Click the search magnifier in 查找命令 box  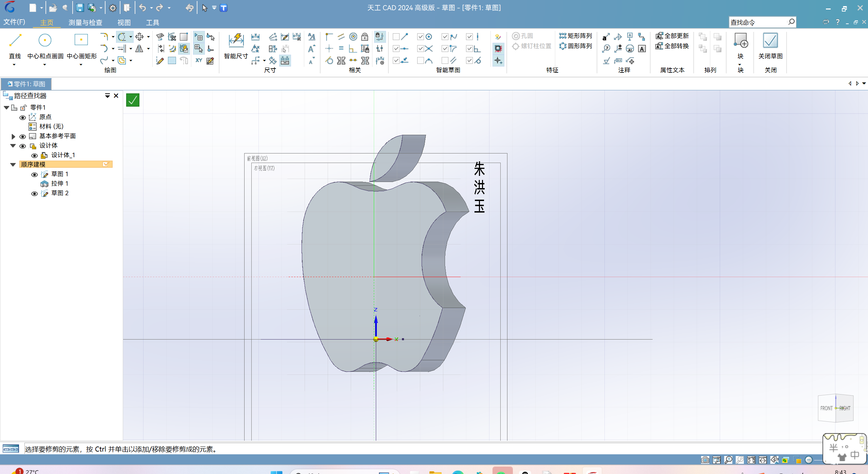click(791, 22)
